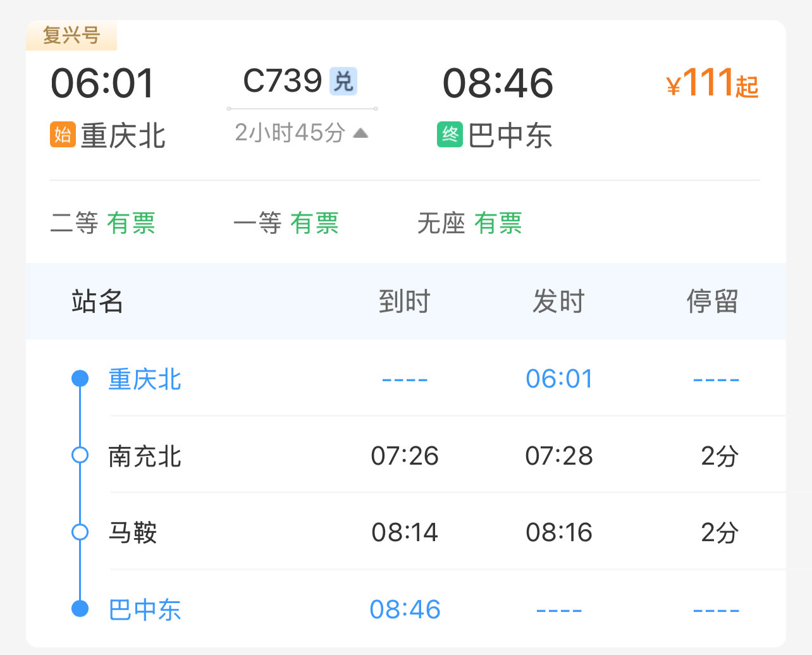Select 二等 seat with tickets available
Image resolution: width=812 pixels, height=655 pixels.
pos(102,223)
